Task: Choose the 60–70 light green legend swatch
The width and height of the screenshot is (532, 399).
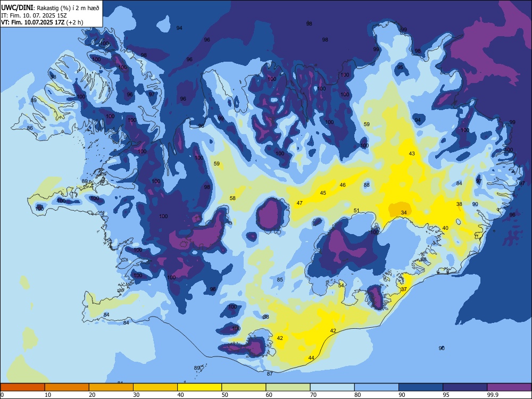Action: click(x=288, y=387)
